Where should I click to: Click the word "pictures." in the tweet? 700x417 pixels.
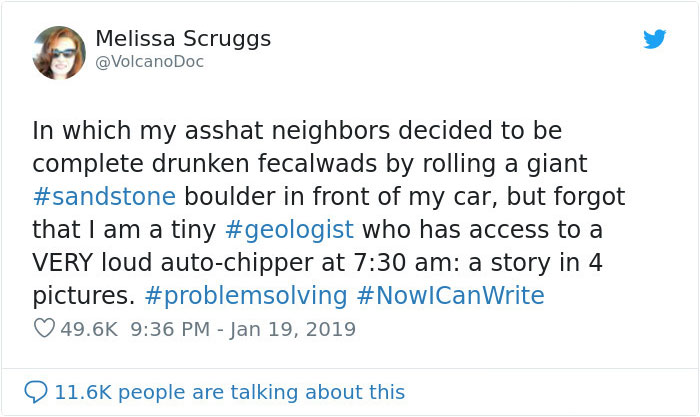[x=82, y=295]
